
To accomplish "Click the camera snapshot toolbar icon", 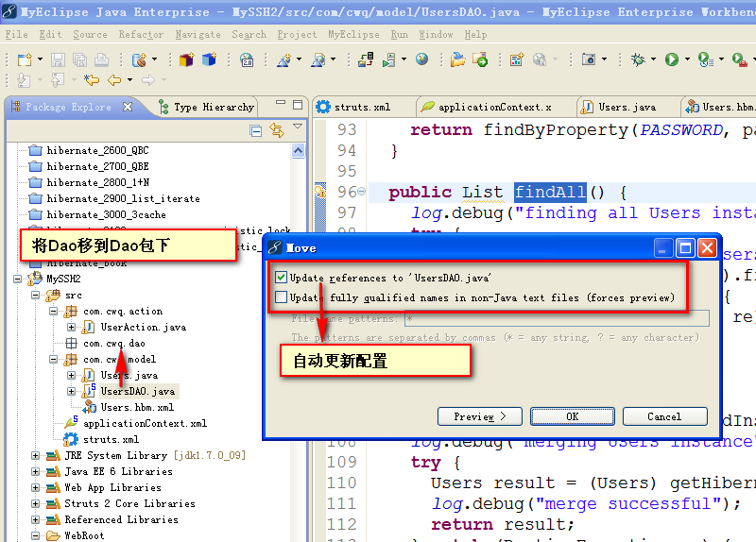I will [589, 59].
